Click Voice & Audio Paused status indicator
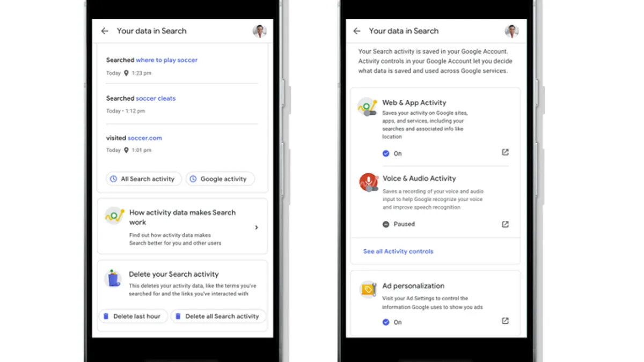The height and width of the screenshot is (362, 644). point(386,224)
